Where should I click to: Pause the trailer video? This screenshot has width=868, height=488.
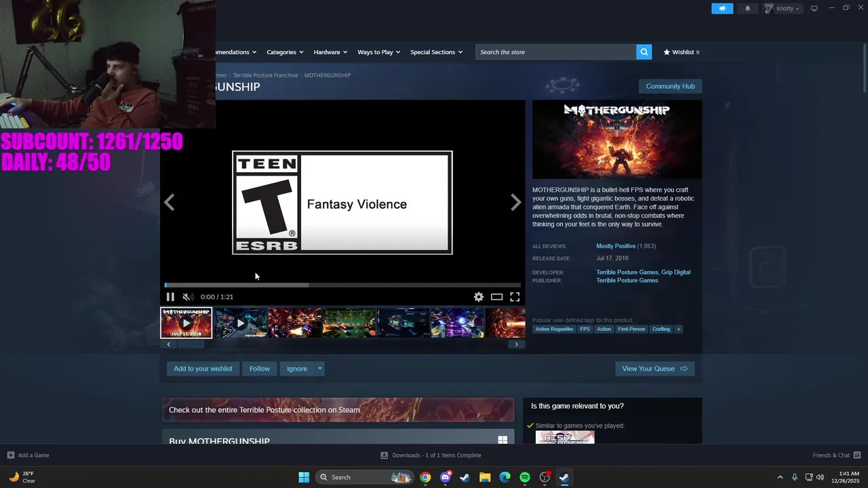pyautogui.click(x=170, y=297)
